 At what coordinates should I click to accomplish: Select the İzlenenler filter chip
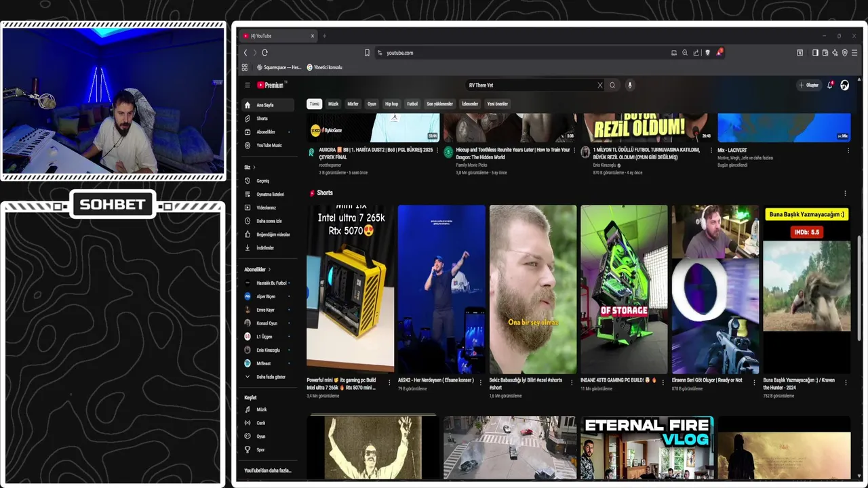click(470, 104)
